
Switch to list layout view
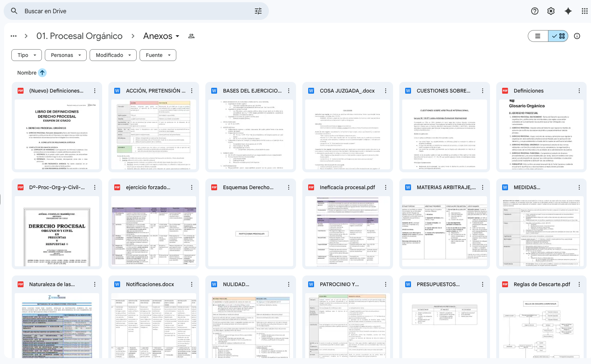click(x=538, y=36)
